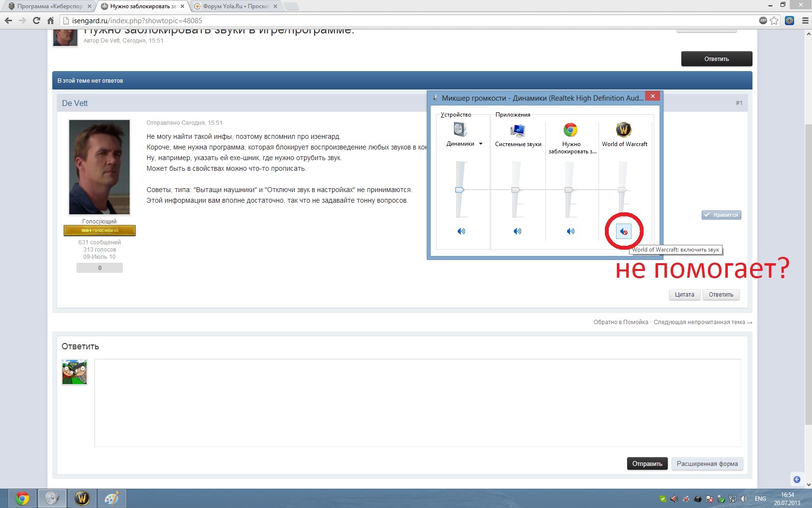Unmute World of Warcraft in mixer
812x508 pixels.
624,232
